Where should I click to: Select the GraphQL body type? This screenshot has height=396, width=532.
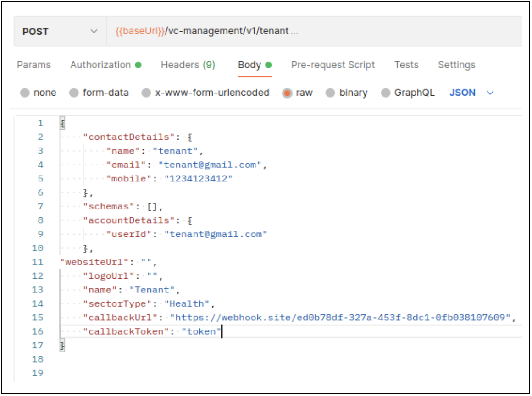(x=386, y=93)
